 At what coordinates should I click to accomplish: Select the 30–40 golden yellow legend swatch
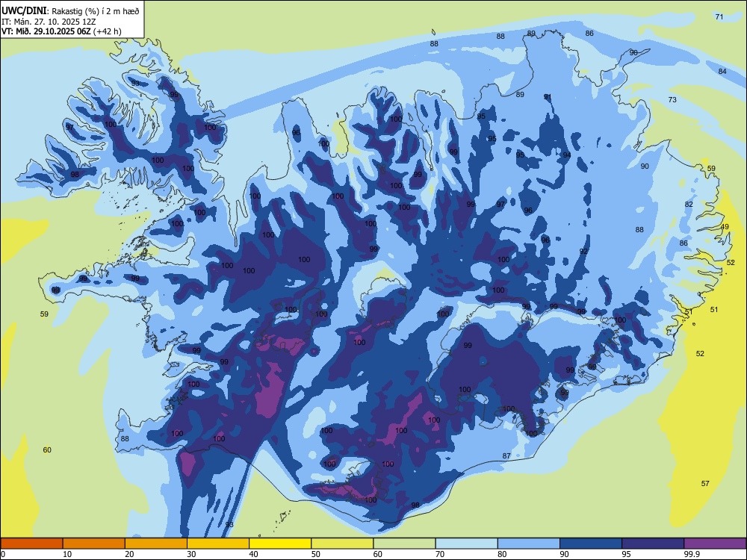click(218, 544)
